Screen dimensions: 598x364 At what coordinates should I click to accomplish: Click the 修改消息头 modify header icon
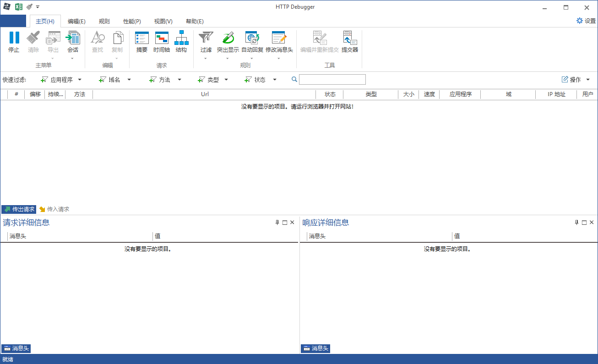pyautogui.click(x=279, y=38)
